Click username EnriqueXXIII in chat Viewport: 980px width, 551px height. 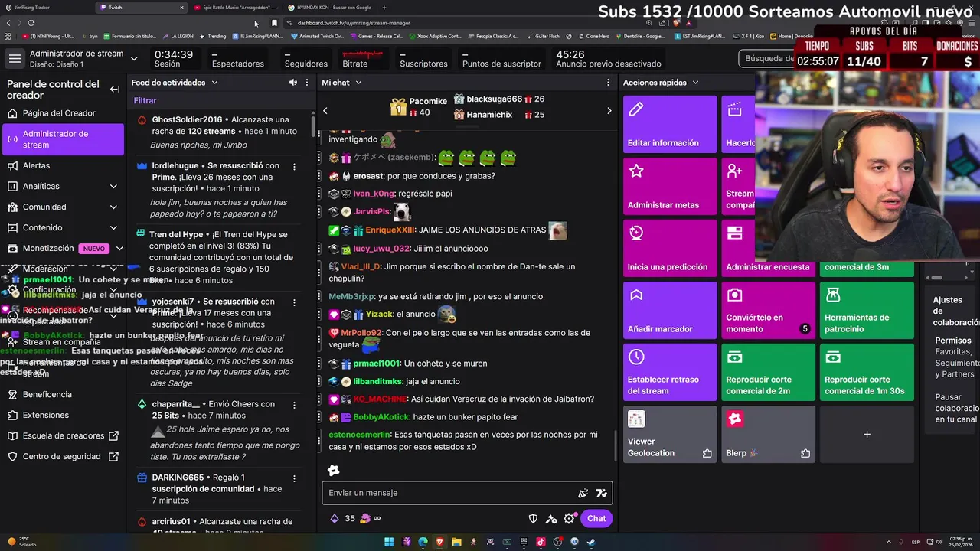(x=390, y=230)
